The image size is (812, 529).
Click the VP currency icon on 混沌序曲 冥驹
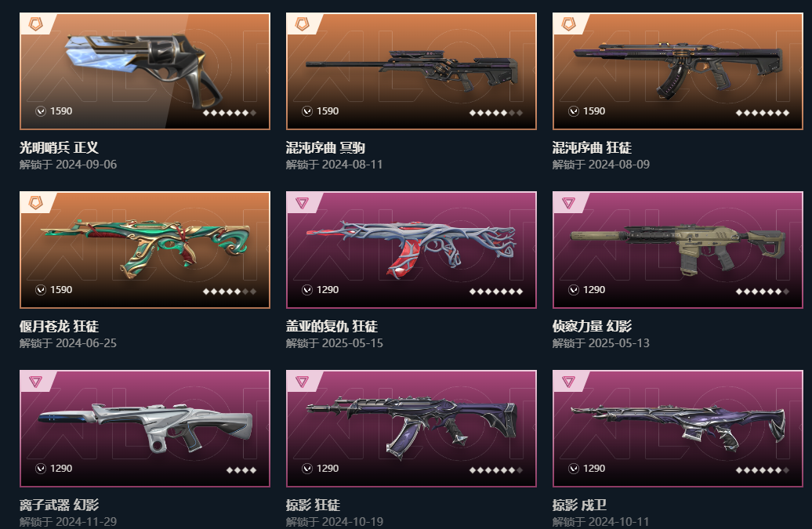[x=307, y=111]
